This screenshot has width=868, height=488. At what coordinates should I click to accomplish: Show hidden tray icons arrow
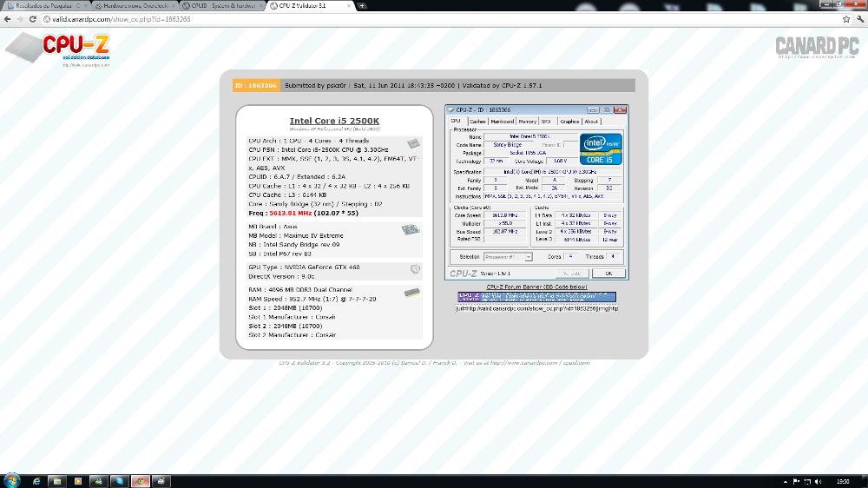pyautogui.click(x=785, y=482)
